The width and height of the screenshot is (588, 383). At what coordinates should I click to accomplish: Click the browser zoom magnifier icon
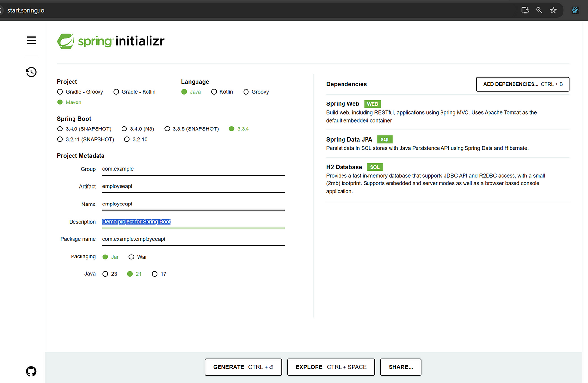coord(539,10)
